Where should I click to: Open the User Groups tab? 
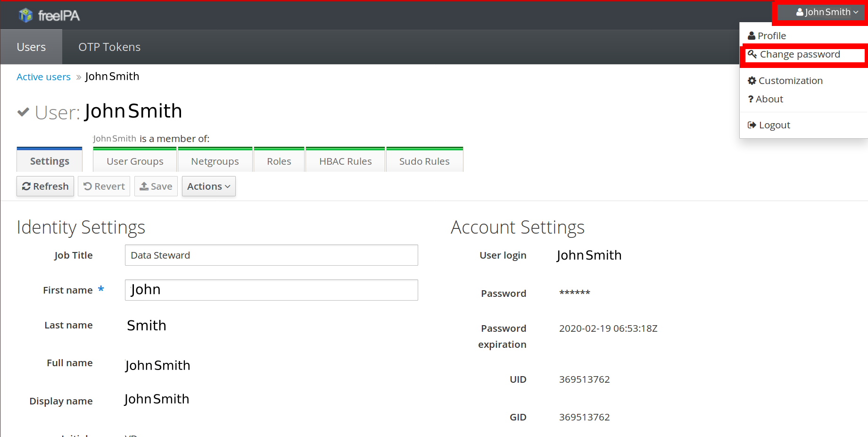pos(135,161)
